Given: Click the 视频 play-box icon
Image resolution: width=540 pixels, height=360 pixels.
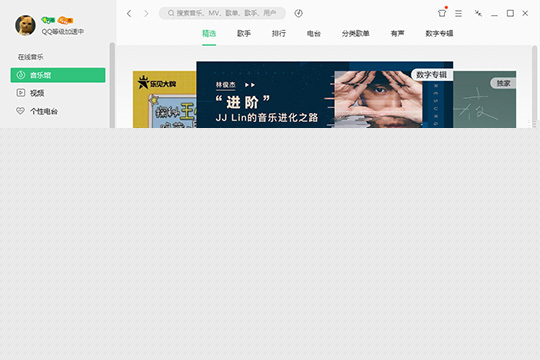Looking at the screenshot, I should 21,93.
